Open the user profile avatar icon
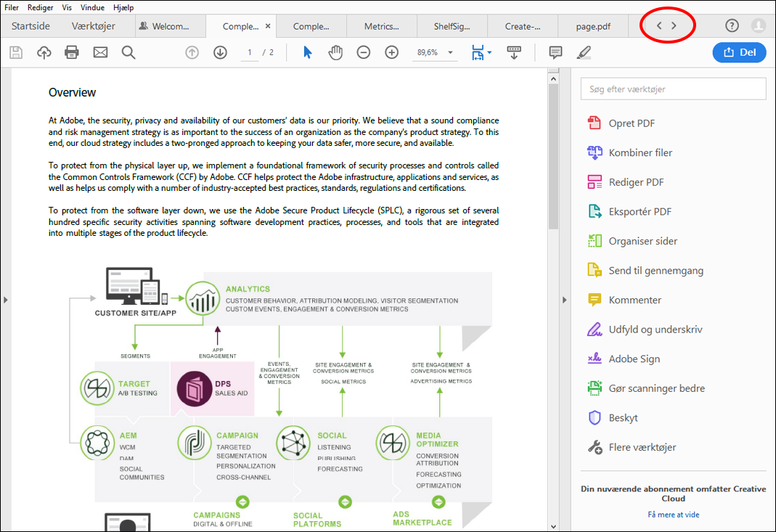The width and height of the screenshot is (776, 532). pos(758,25)
